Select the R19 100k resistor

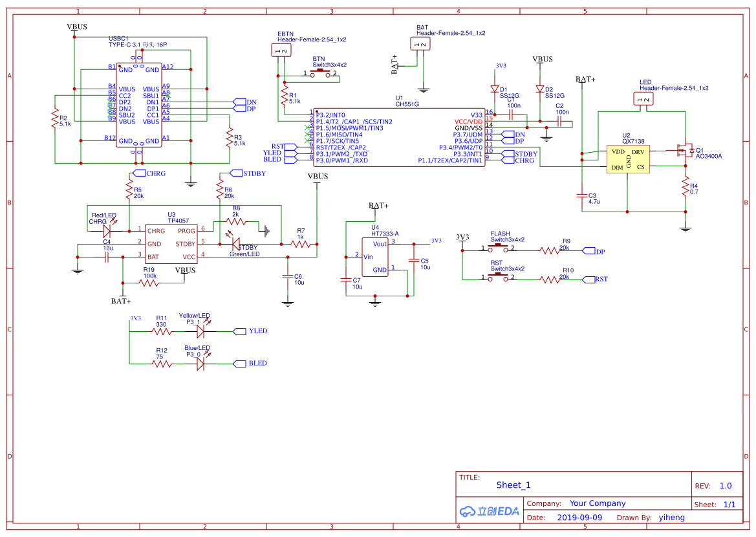pyautogui.click(x=148, y=283)
